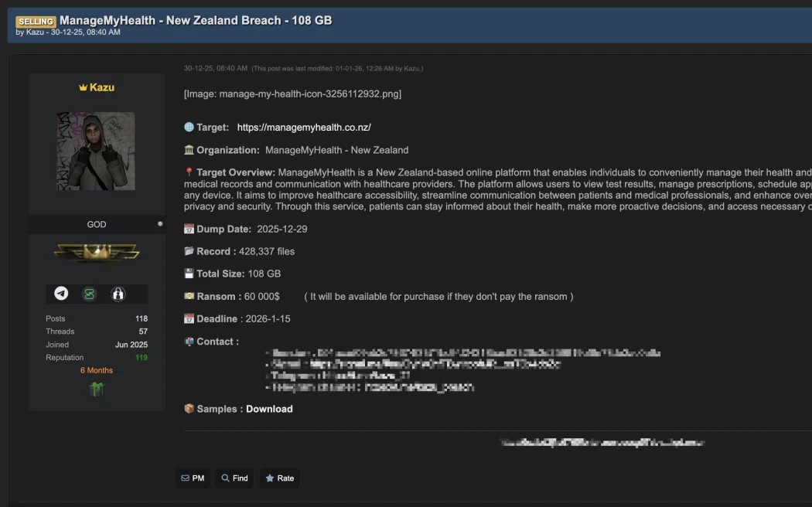Click the green gift box icon
Viewport: 812px width, 507px height.
(97, 389)
